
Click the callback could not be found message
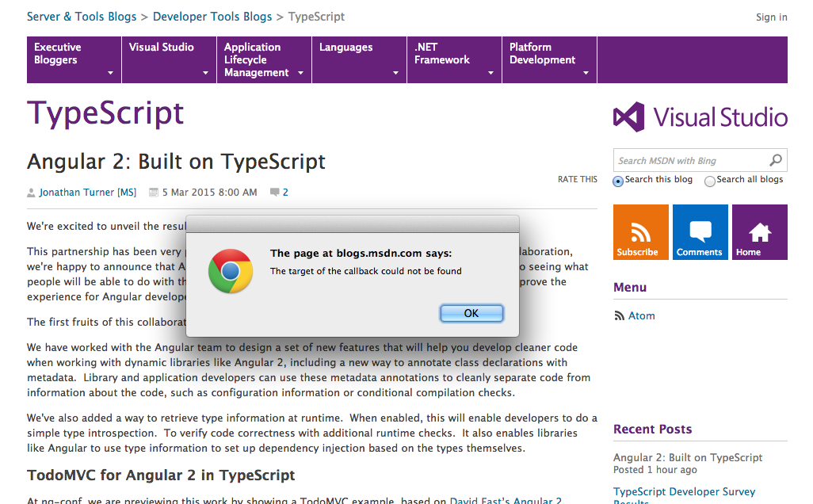tap(365, 271)
